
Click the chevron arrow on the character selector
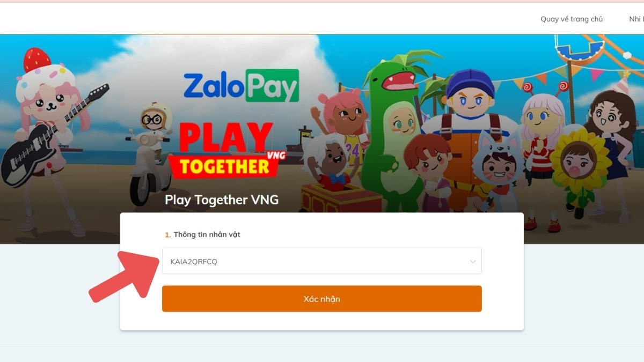pyautogui.click(x=472, y=261)
